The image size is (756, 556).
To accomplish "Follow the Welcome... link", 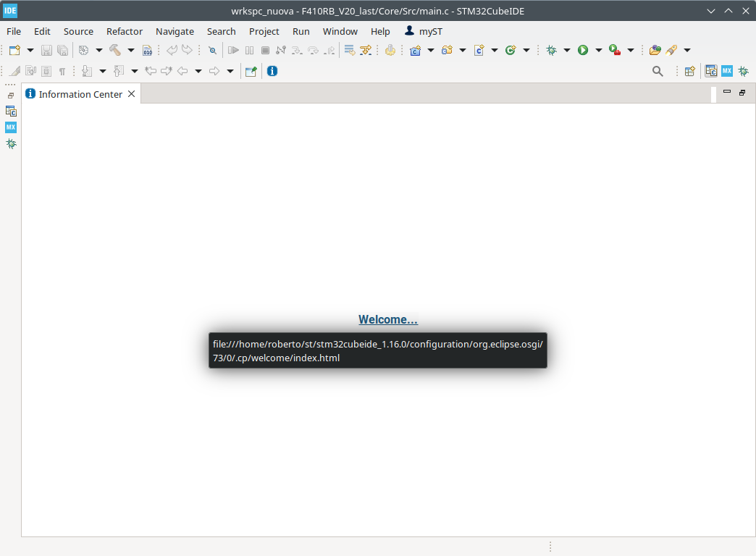I will coord(387,319).
